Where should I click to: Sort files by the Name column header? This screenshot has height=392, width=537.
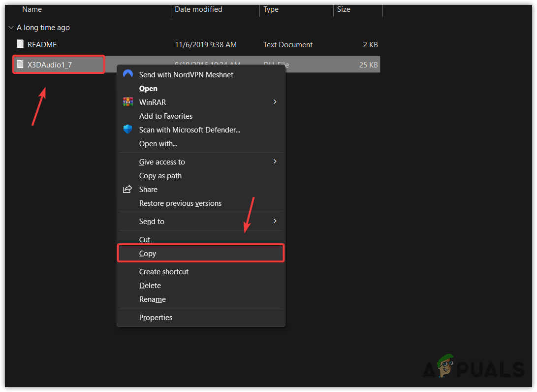[32, 9]
